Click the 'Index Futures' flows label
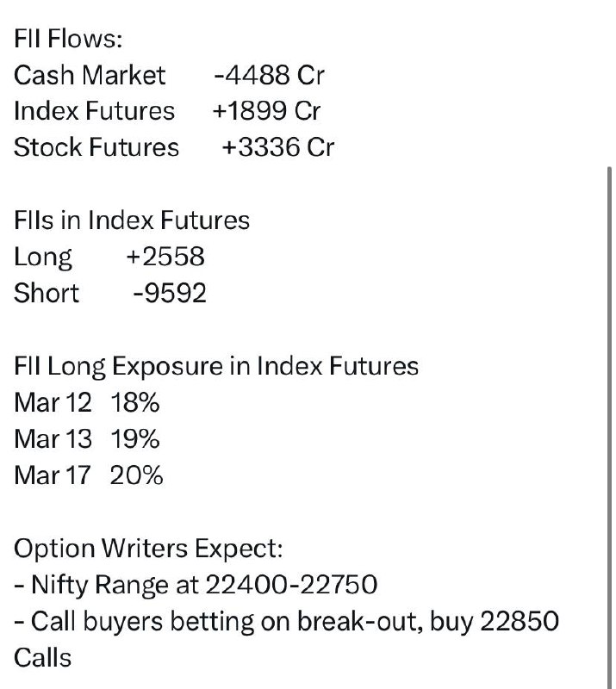 pos(95,111)
